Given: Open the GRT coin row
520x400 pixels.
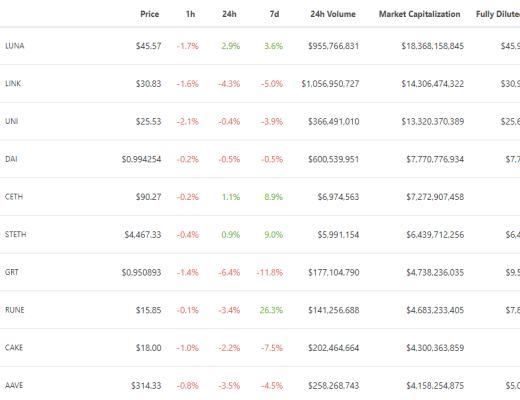Looking at the screenshot, I should [260, 272].
